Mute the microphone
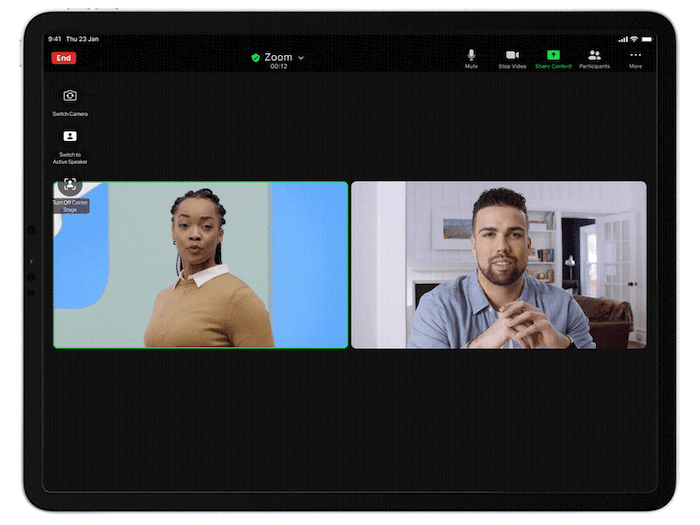 (x=471, y=55)
